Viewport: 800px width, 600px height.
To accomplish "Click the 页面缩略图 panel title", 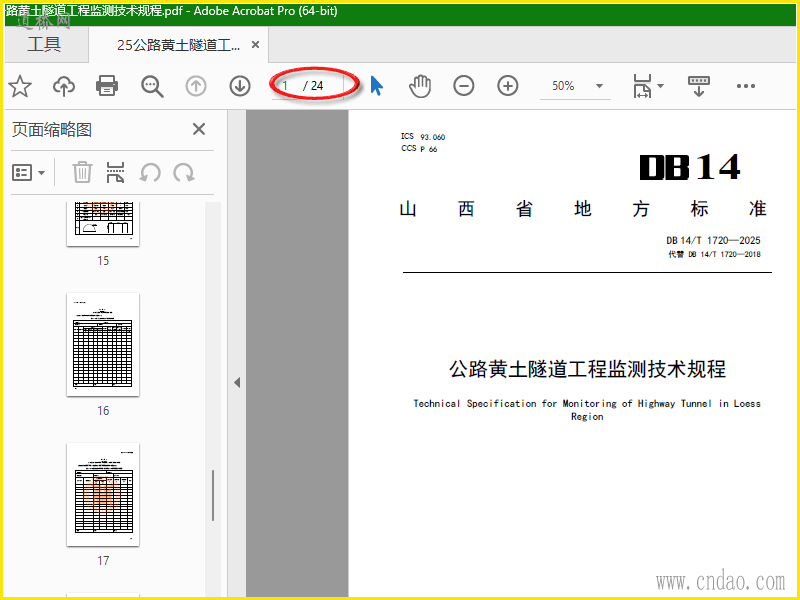I will coord(52,130).
